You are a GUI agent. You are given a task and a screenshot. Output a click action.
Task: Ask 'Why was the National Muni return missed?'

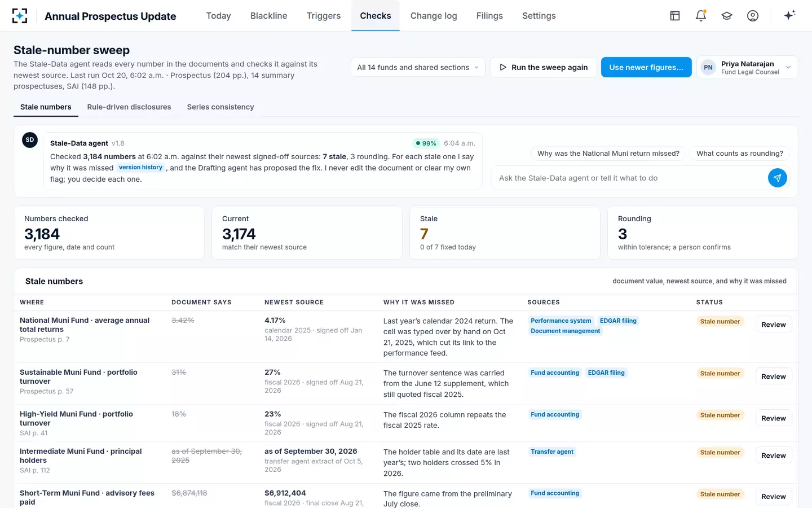[608, 154]
